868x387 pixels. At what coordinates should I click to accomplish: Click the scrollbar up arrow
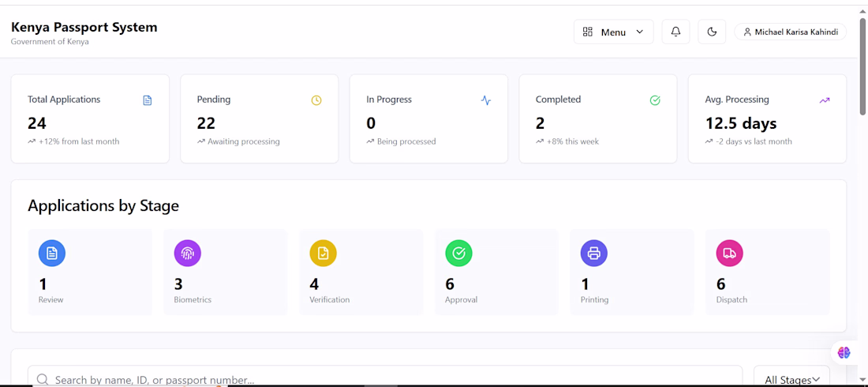pyautogui.click(x=862, y=10)
